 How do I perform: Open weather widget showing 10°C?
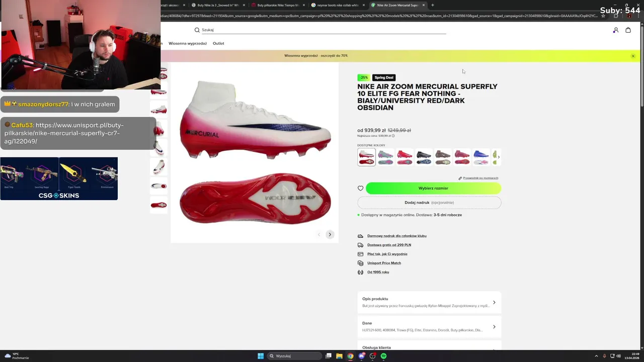[x=17, y=356]
